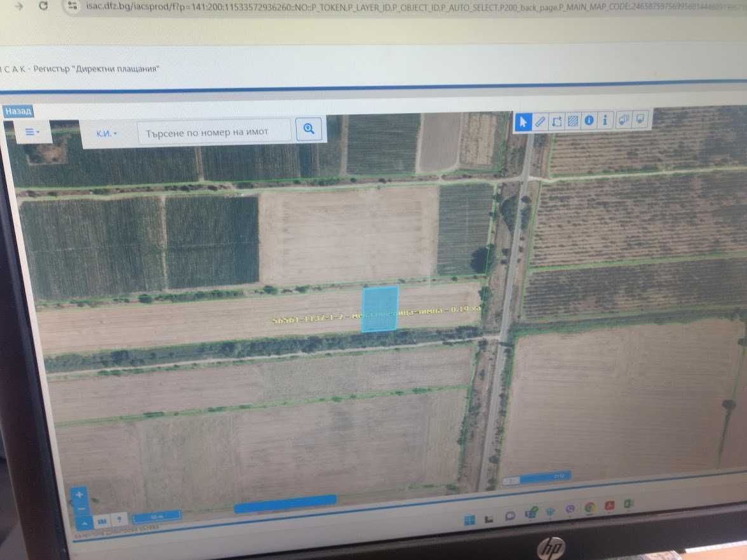Pick the hatched area tool

(573, 121)
